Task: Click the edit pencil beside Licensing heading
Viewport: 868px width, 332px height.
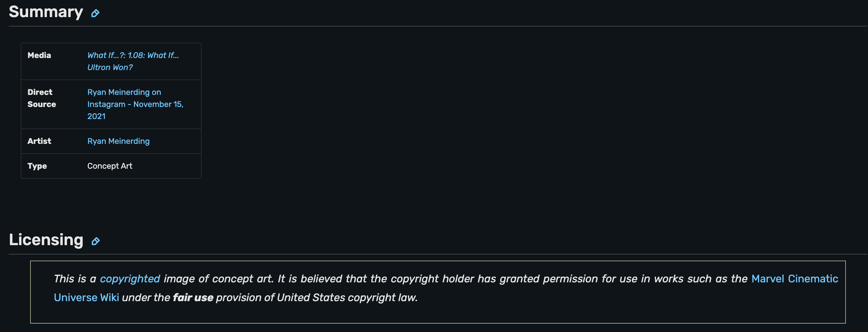Action: click(x=96, y=241)
